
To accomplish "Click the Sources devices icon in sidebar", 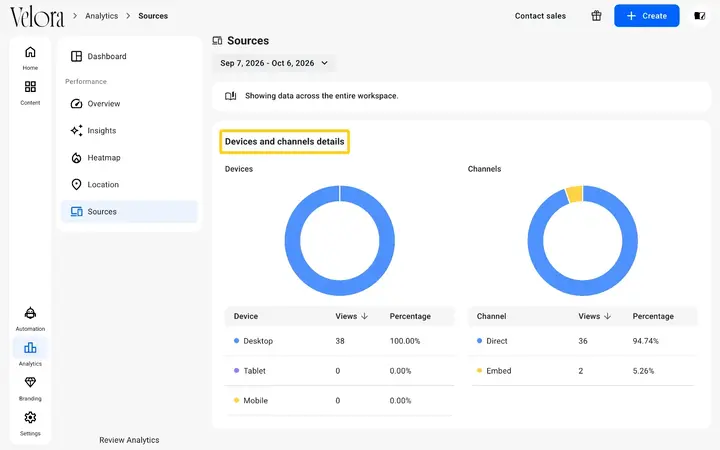I will pyautogui.click(x=76, y=212).
